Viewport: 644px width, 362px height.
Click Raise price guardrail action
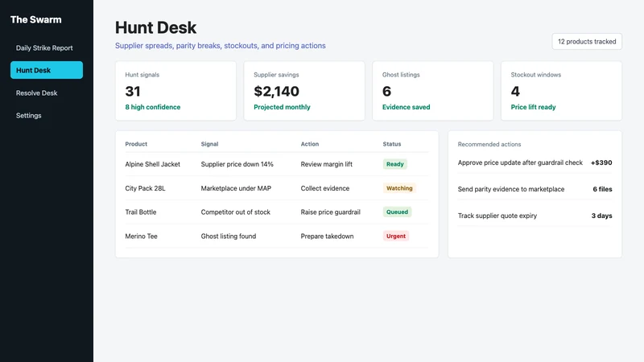330,212
